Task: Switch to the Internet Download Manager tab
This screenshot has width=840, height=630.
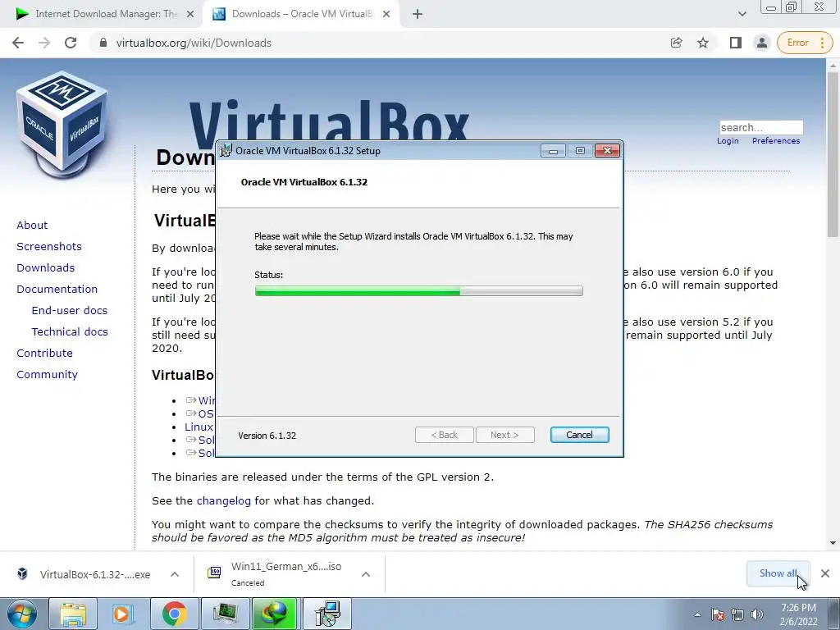Action: 102,15
